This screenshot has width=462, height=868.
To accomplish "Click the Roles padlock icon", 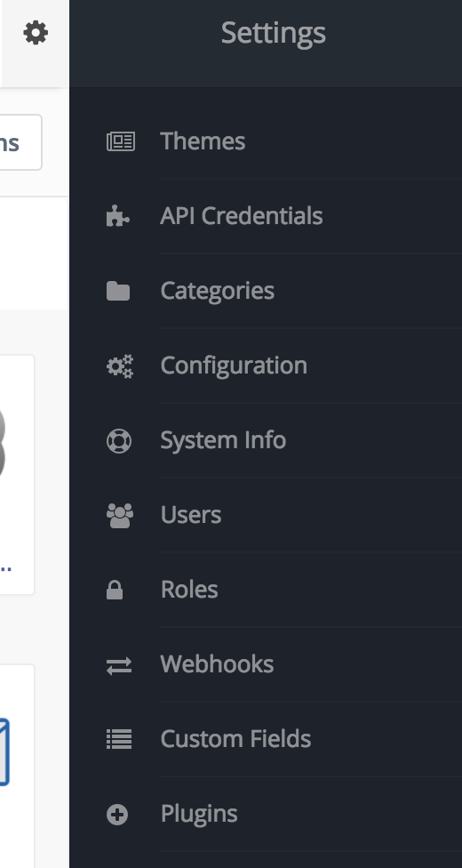I will point(115,591).
